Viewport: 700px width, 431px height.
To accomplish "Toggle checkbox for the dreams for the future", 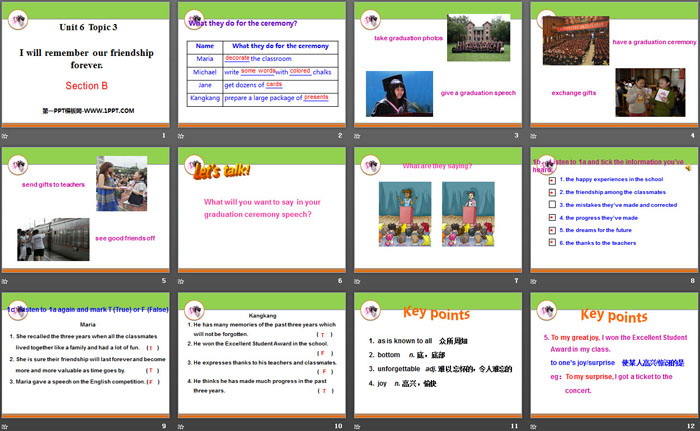I will (552, 230).
